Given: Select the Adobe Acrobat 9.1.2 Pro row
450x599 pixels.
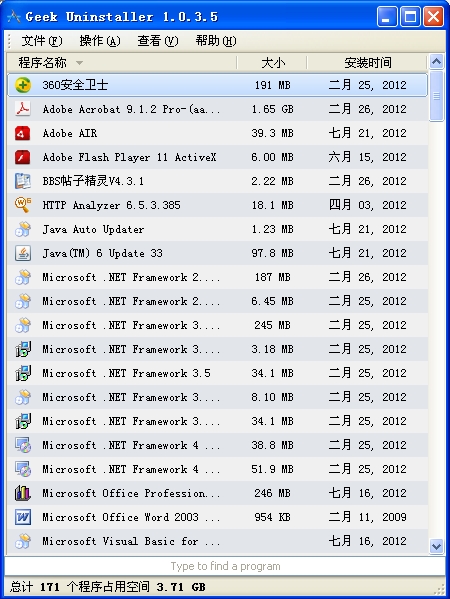Looking at the screenshot, I should point(217,109).
